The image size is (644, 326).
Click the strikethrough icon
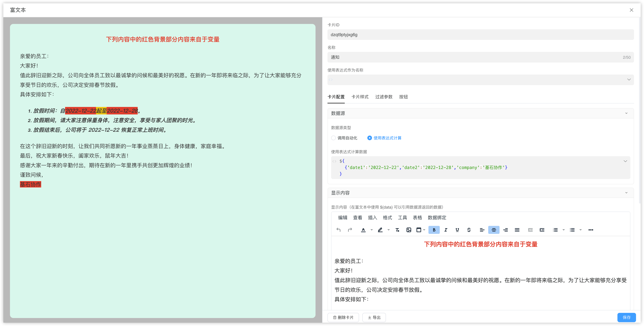(x=469, y=230)
